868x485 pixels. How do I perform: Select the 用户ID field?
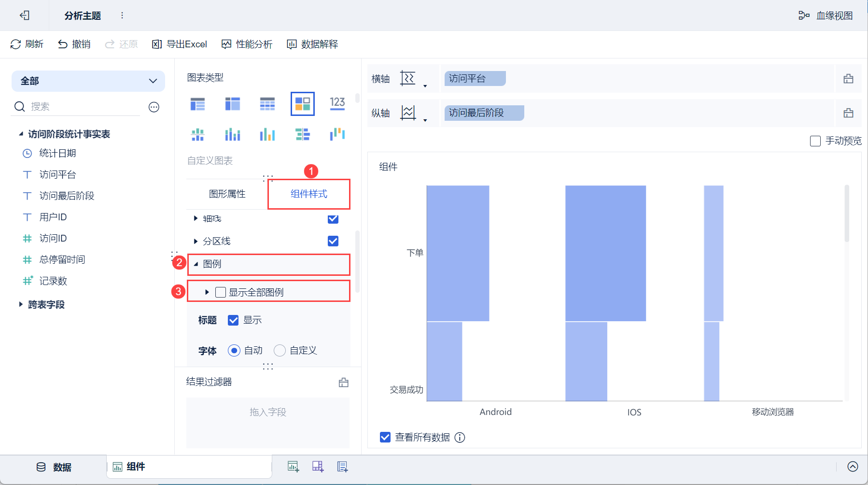(53, 217)
